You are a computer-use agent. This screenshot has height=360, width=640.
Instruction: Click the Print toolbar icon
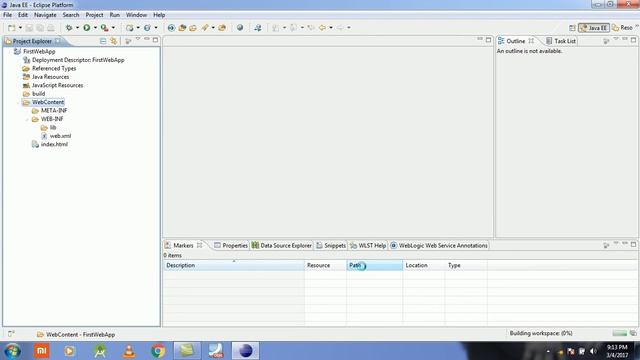(x=51, y=28)
